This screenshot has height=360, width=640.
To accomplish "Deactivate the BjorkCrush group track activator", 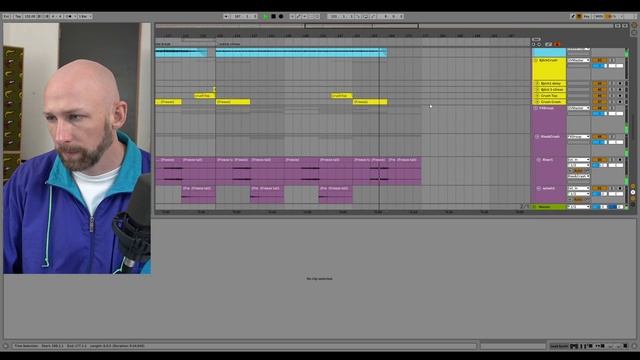I will coord(600,60).
